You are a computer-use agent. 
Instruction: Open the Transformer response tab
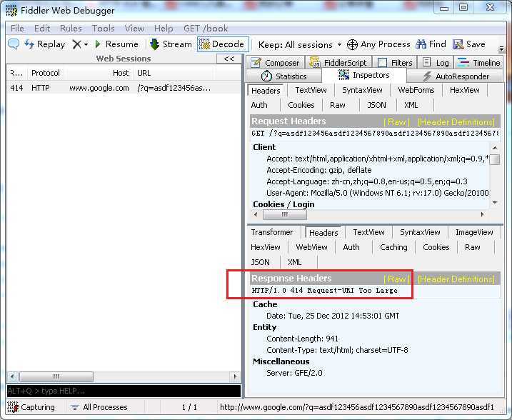271,233
